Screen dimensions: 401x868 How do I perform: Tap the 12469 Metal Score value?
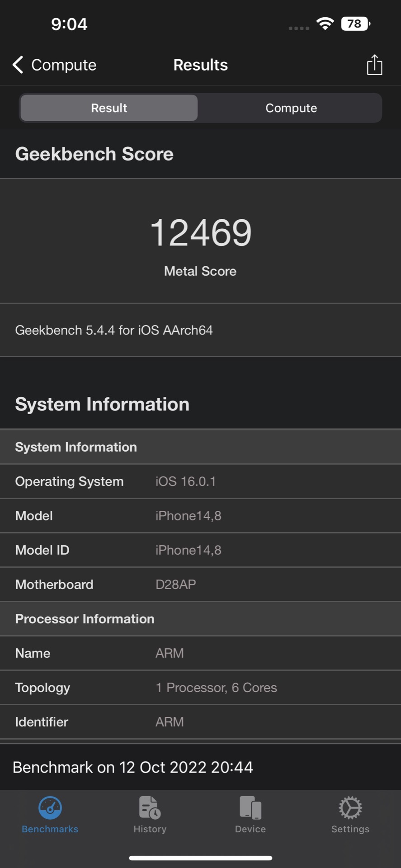(x=200, y=233)
